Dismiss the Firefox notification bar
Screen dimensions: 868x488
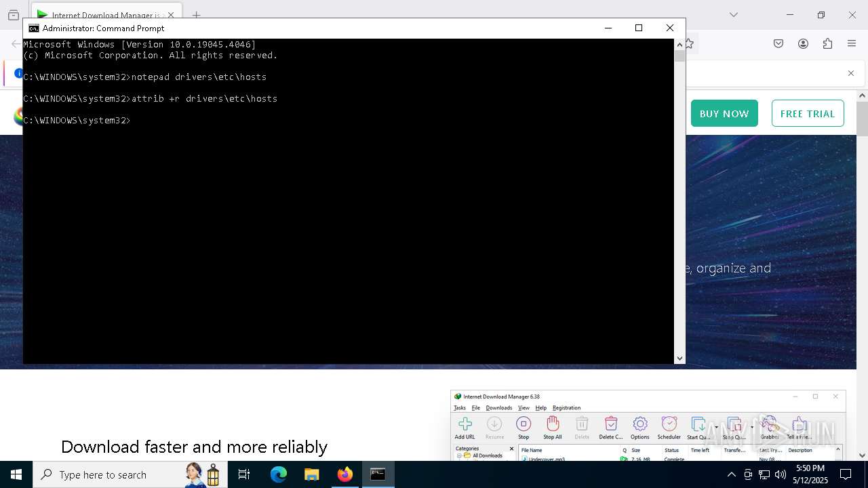[850, 73]
